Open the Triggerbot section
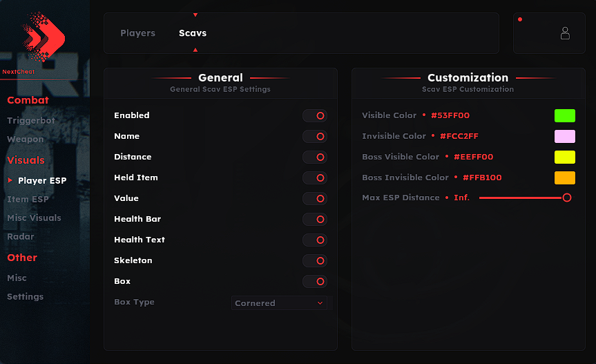This screenshot has width=596, height=364. pyautogui.click(x=31, y=120)
